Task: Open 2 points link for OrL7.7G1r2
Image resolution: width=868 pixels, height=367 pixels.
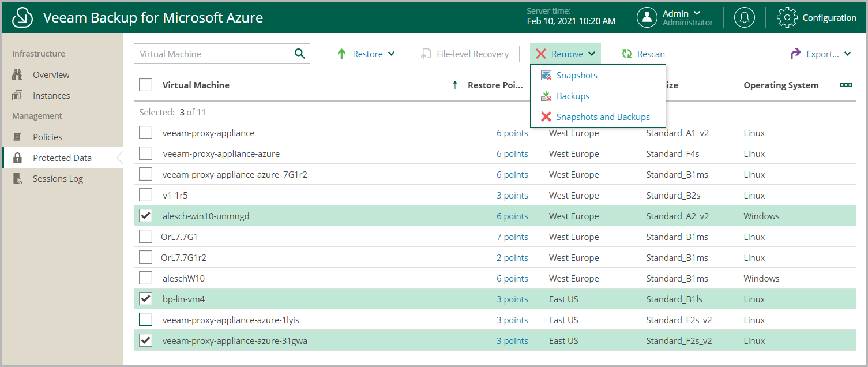Action: click(512, 257)
